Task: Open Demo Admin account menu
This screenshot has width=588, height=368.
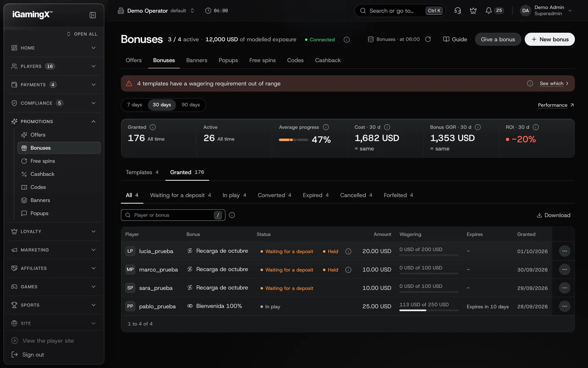Action: click(546, 11)
